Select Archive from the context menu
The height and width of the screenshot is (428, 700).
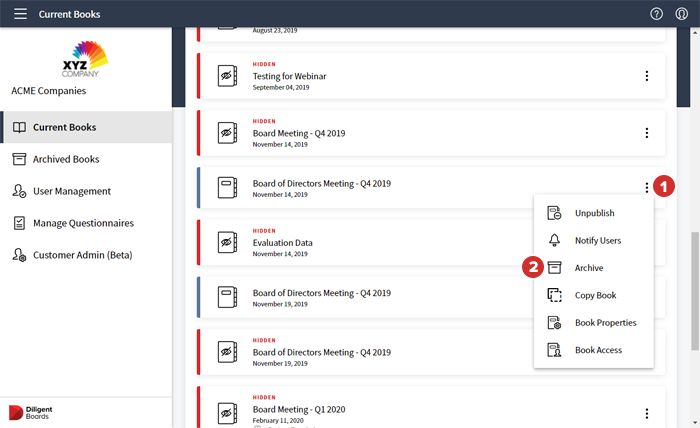[x=588, y=268]
